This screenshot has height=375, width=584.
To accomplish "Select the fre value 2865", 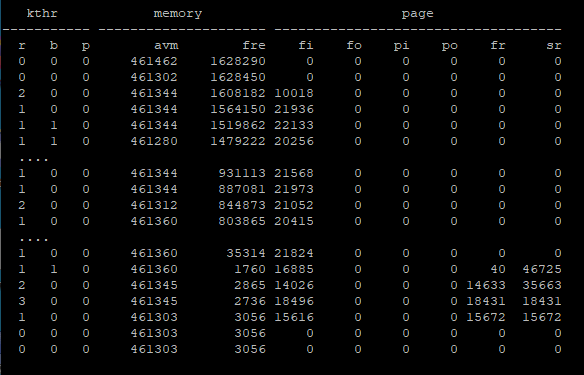I will click(x=250, y=286).
